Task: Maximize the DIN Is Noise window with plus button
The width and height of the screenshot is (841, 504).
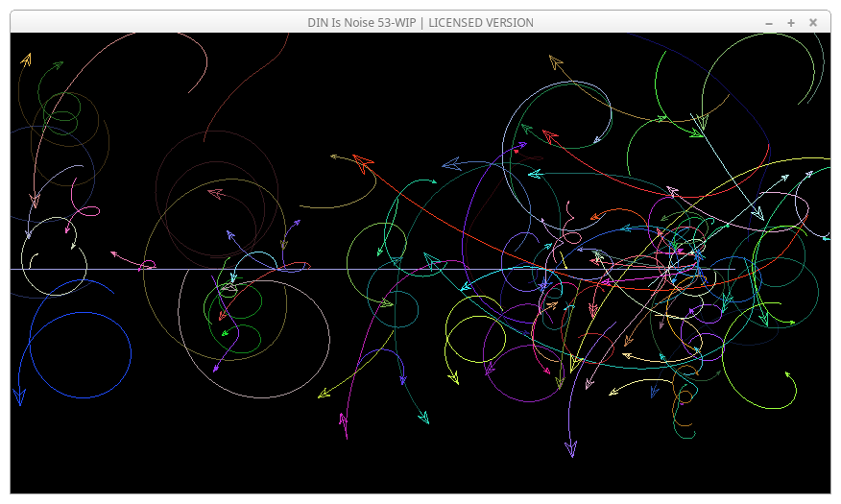Action: click(x=790, y=22)
